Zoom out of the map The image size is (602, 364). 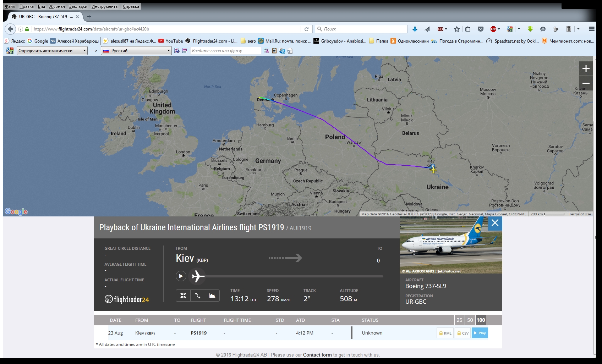586,83
